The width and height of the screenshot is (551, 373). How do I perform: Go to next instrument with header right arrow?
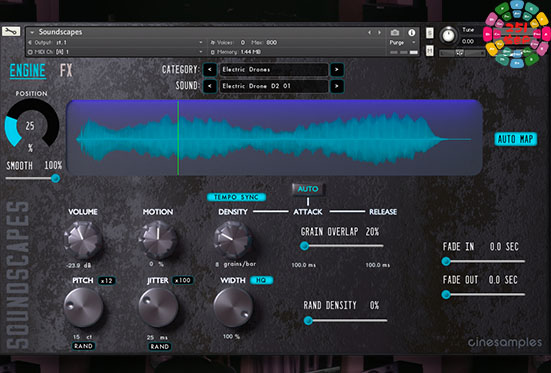pyautogui.click(x=380, y=32)
